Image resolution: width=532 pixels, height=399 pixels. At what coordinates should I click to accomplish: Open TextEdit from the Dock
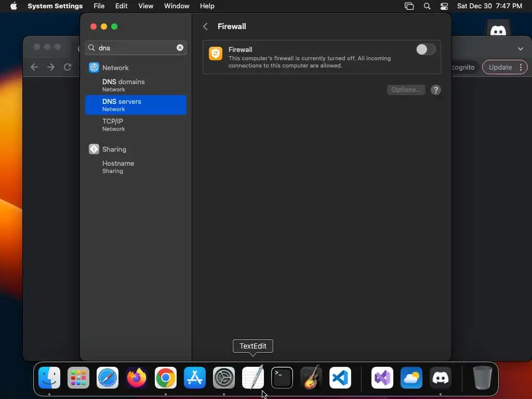point(253,378)
